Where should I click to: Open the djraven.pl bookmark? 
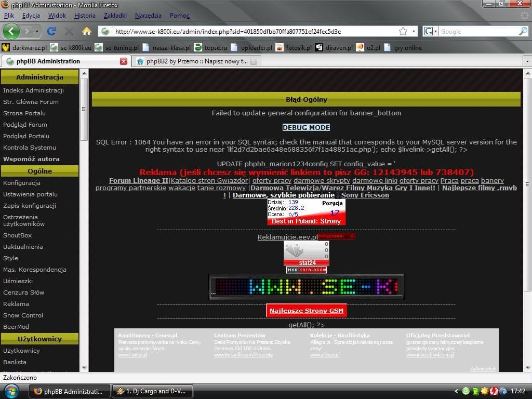(x=334, y=47)
